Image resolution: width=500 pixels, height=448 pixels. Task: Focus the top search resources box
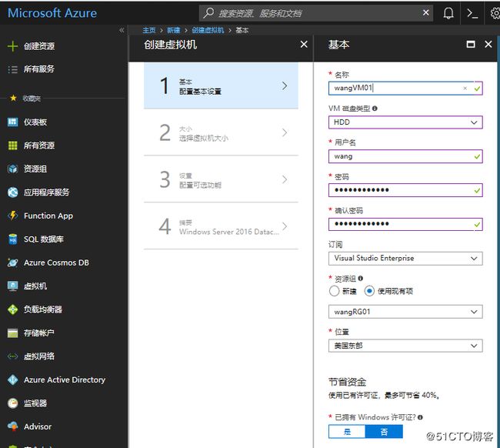pyautogui.click(x=315, y=13)
